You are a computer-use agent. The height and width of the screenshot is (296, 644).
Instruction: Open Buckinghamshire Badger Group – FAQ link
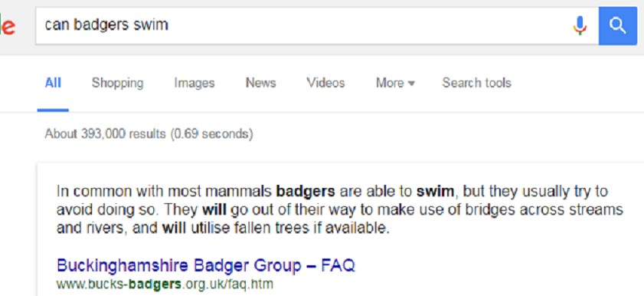pyautogui.click(x=206, y=265)
